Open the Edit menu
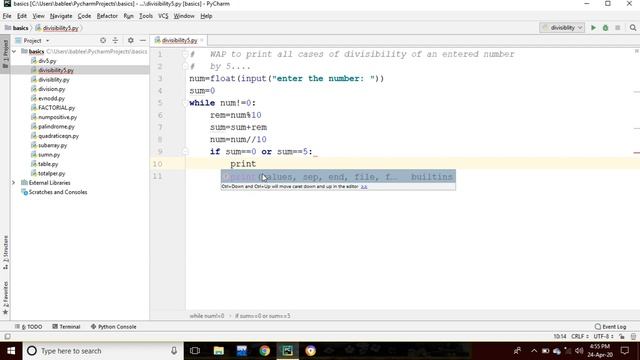 (22, 16)
